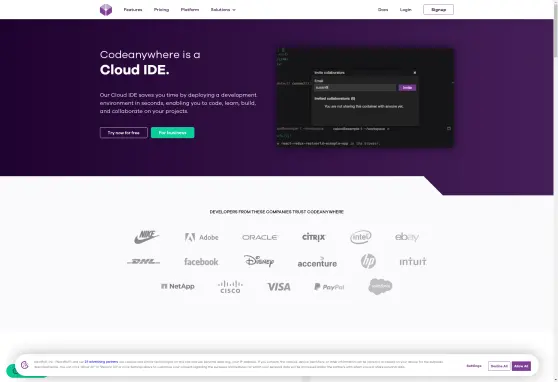Expand the Solutions dropdown menu
Image resolution: width=558 pixels, height=382 pixels.
(x=223, y=10)
